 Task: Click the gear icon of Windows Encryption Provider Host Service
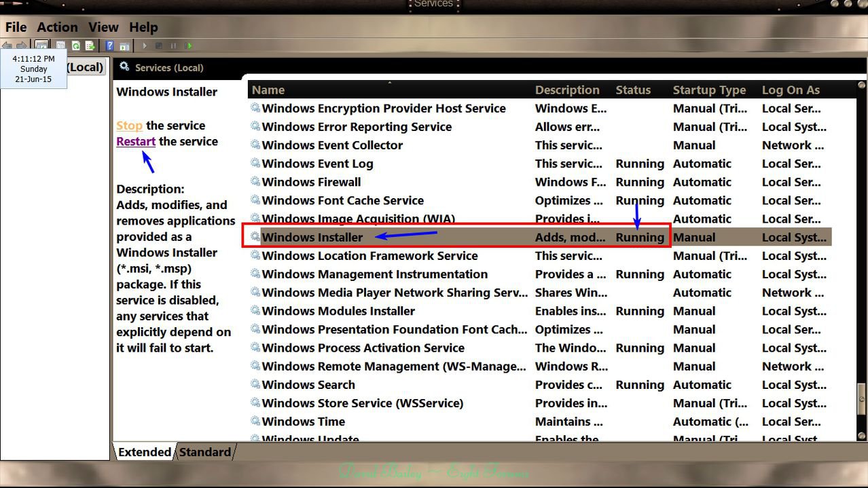tap(255, 108)
